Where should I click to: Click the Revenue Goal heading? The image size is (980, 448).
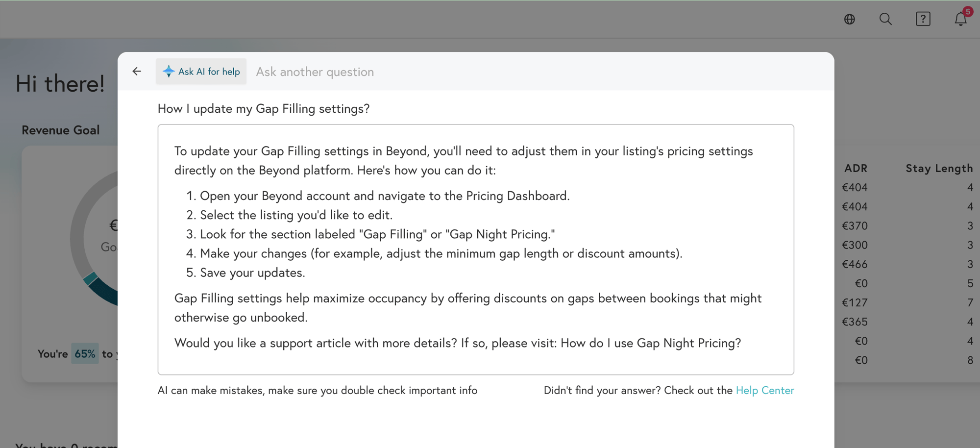61,130
